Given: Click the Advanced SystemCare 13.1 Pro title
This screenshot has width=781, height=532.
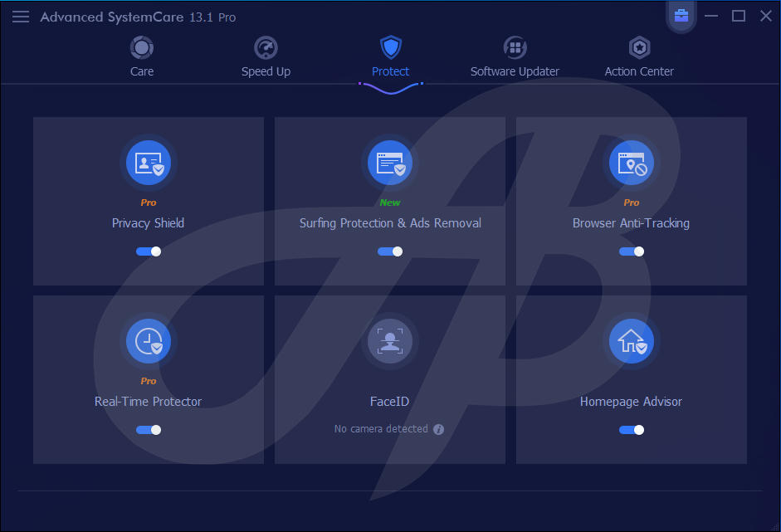Looking at the screenshot, I should [138, 17].
